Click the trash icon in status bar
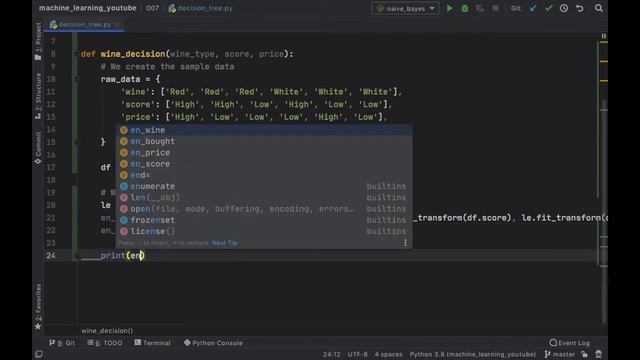640x360 pixels. [x=598, y=354]
